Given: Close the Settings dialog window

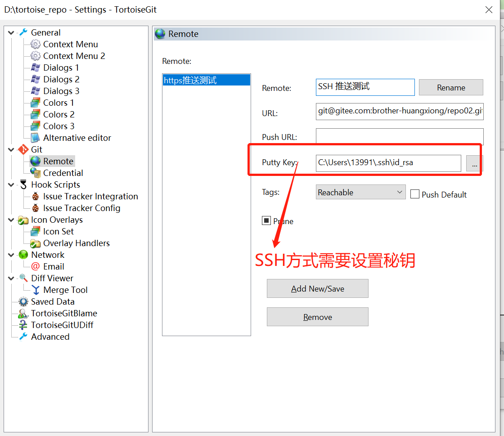Looking at the screenshot, I should (489, 9).
